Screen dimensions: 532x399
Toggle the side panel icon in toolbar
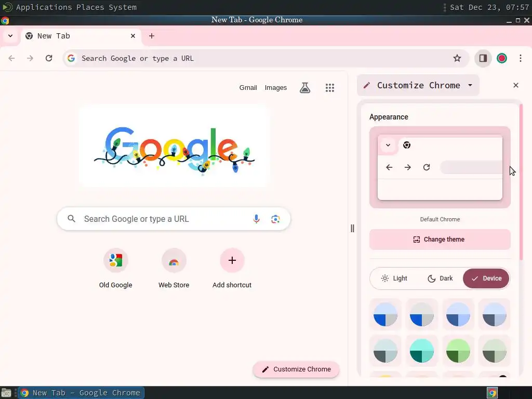(483, 58)
